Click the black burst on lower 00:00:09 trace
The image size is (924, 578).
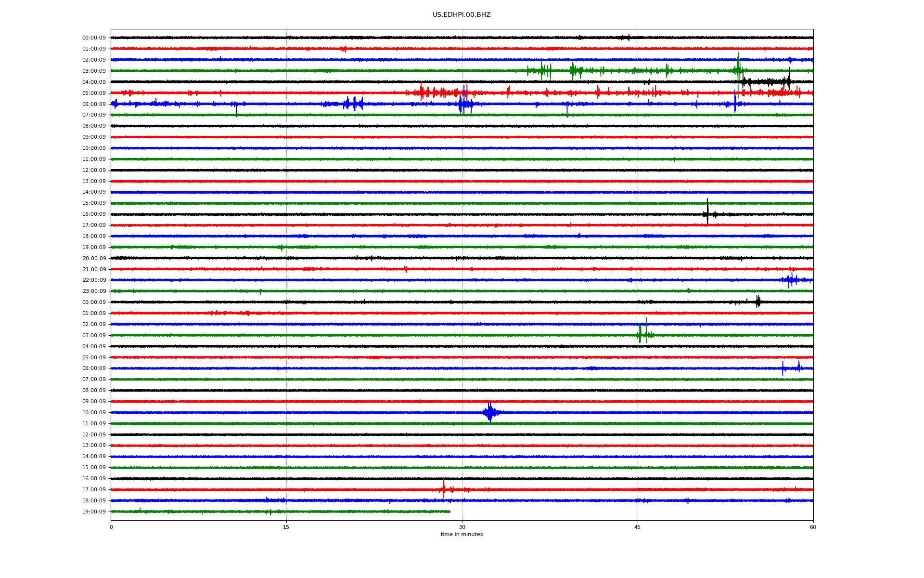pos(757,302)
